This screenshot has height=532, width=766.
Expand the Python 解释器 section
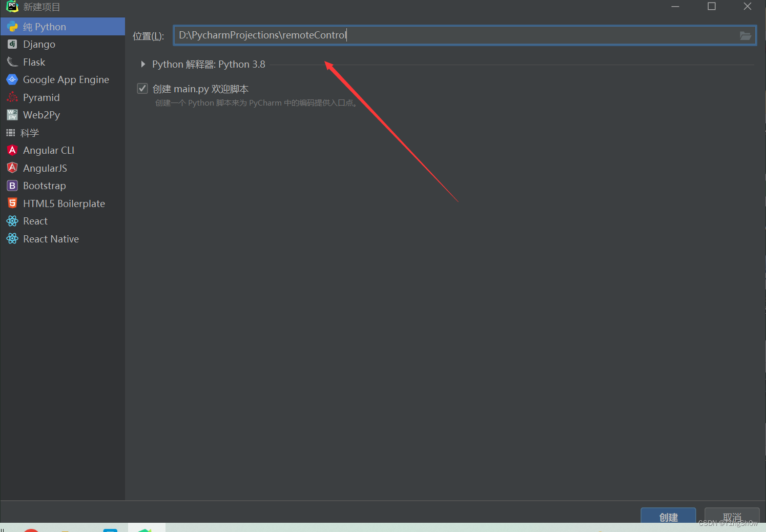click(x=143, y=64)
